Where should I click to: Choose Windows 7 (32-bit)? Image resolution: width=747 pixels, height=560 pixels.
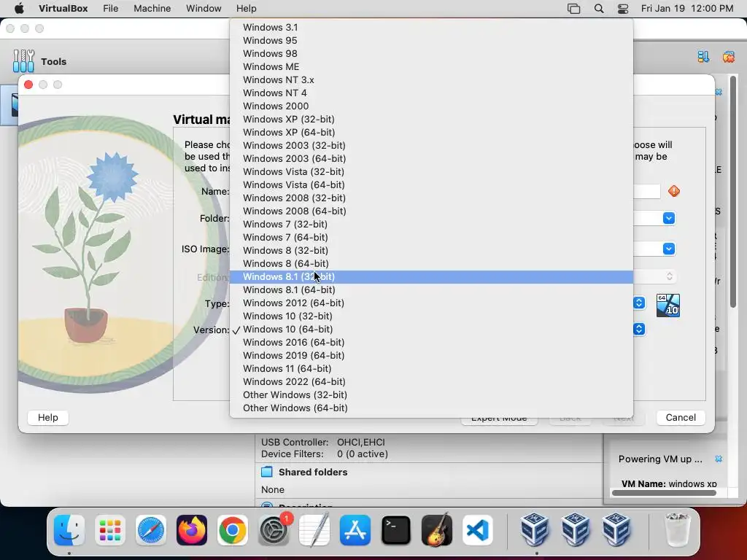(431, 224)
